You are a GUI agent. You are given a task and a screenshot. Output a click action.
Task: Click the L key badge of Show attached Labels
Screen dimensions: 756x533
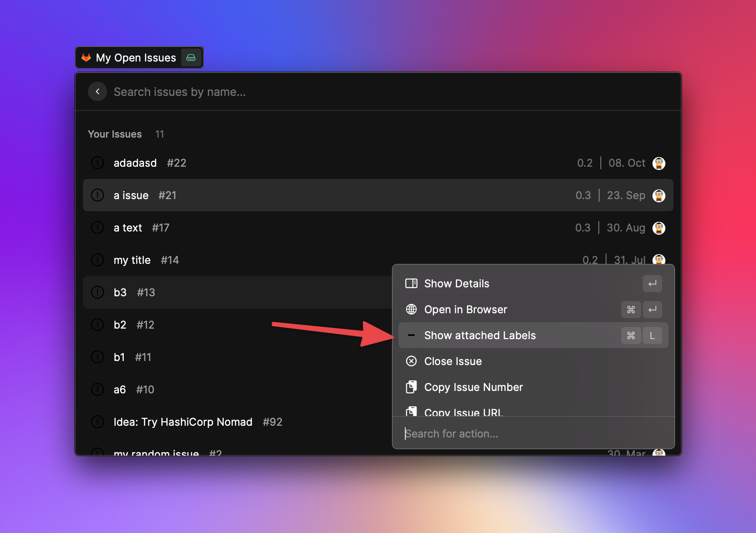[x=652, y=336]
